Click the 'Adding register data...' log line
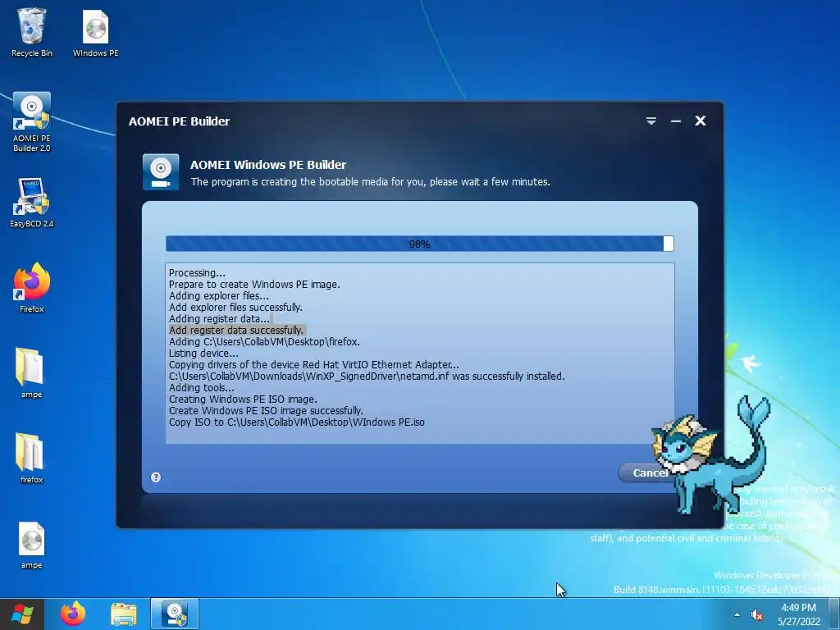This screenshot has width=840, height=630. (219, 319)
